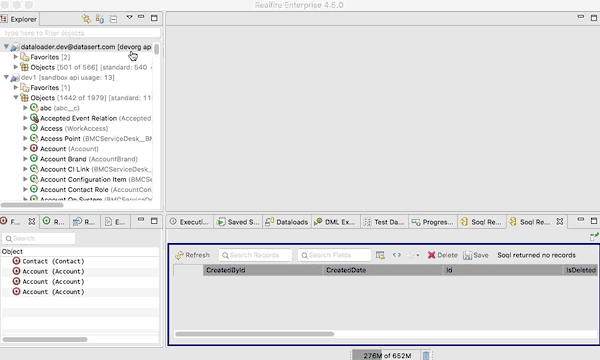
Task: Click the CreatedDate column header
Action: pyautogui.click(x=383, y=270)
